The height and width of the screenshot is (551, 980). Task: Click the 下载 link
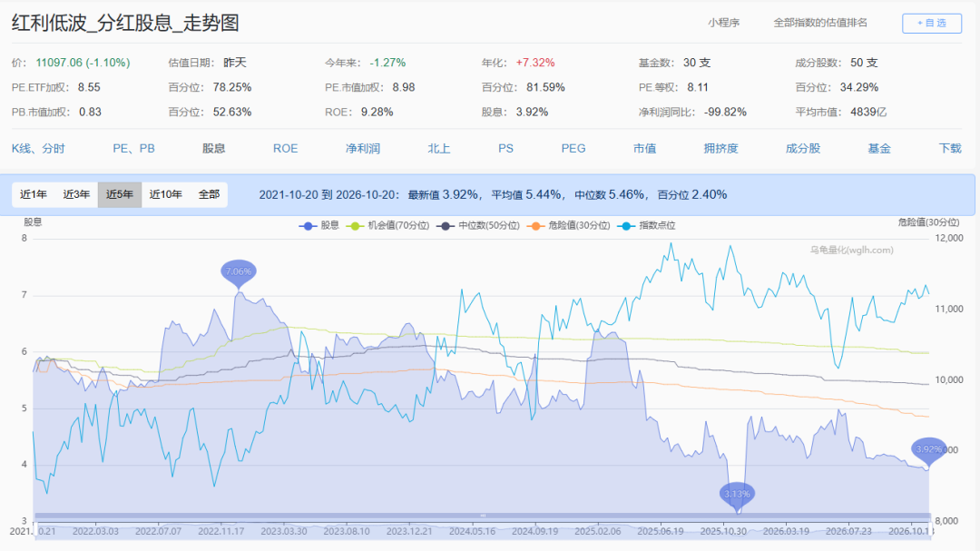pos(950,149)
